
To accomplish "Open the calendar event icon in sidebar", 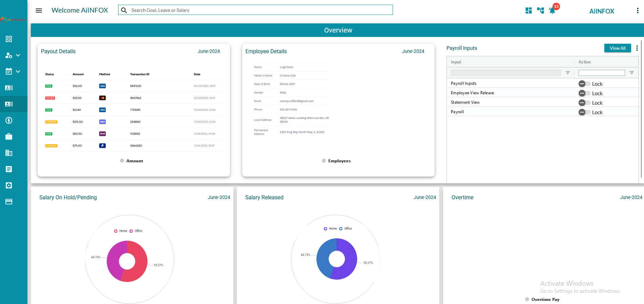I will (9, 72).
